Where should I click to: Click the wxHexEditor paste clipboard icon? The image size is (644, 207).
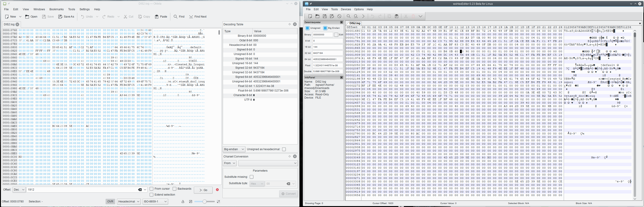[x=396, y=16]
